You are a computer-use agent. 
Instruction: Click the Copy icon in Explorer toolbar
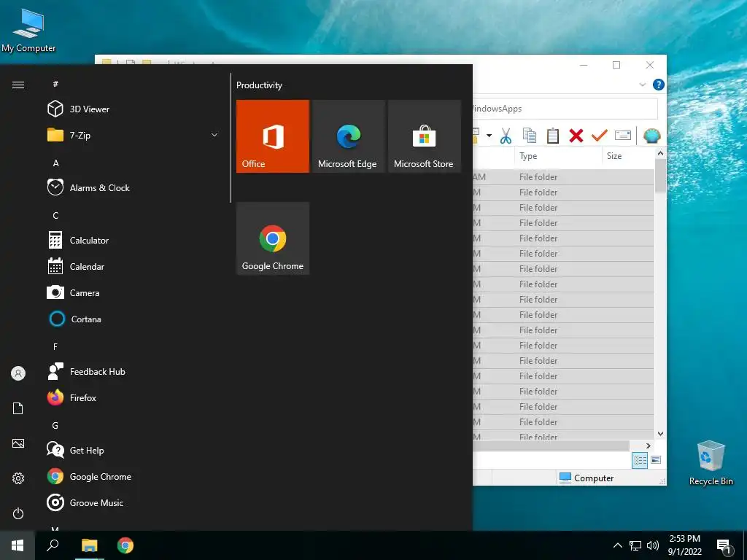click(530, 136)
